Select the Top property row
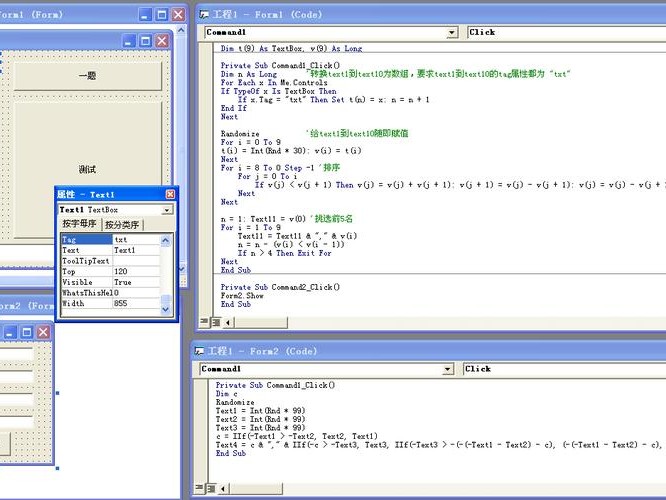The height and width of the screenshot is (500, 666). [110, 271]
